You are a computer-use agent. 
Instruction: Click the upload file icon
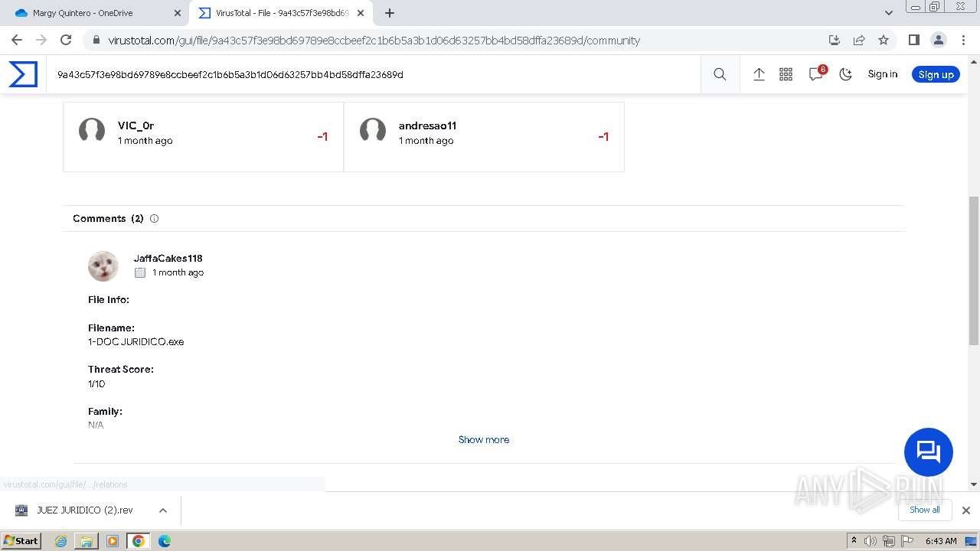pyautogui.click(x=759, y=74)
